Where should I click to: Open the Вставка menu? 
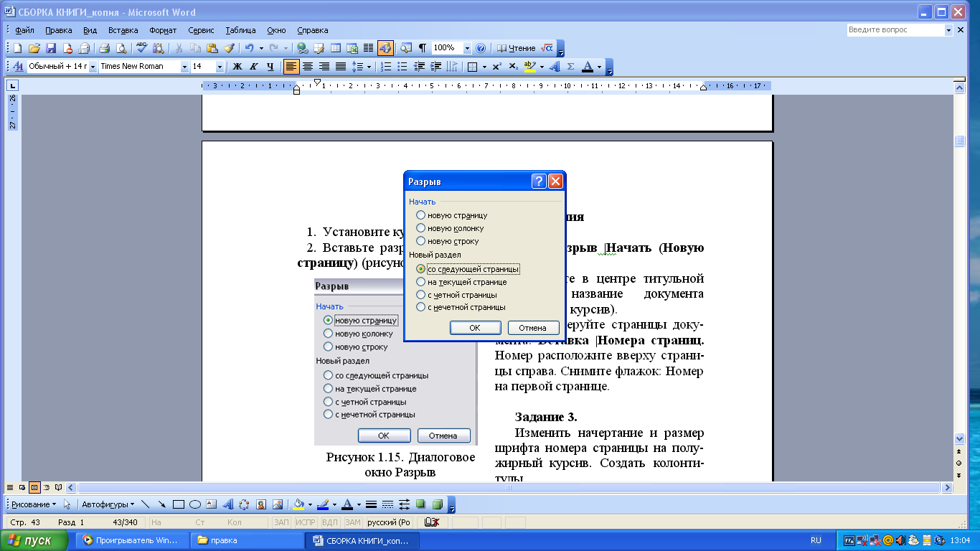coord(123,30)
